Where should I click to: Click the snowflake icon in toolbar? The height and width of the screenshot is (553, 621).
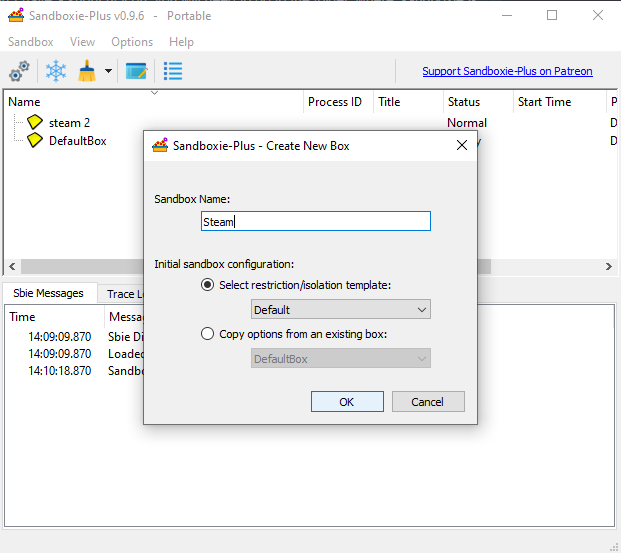click(55, 71)
